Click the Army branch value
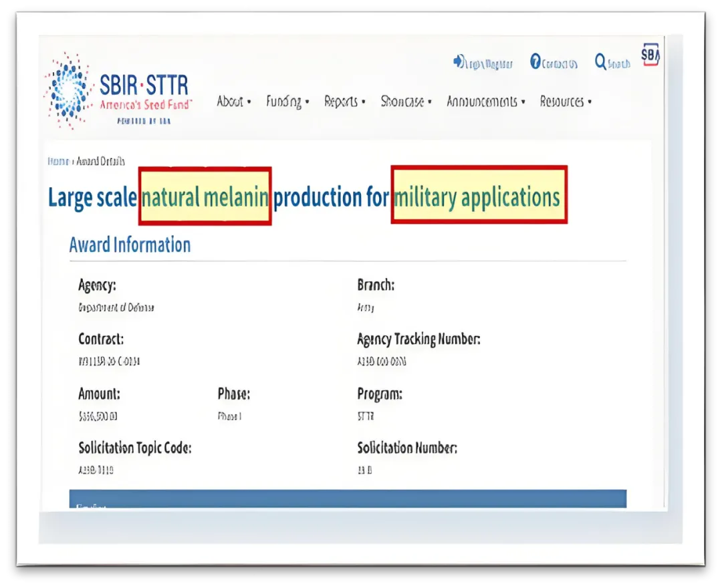Screen dimensions: 722x588 (366, 307)
